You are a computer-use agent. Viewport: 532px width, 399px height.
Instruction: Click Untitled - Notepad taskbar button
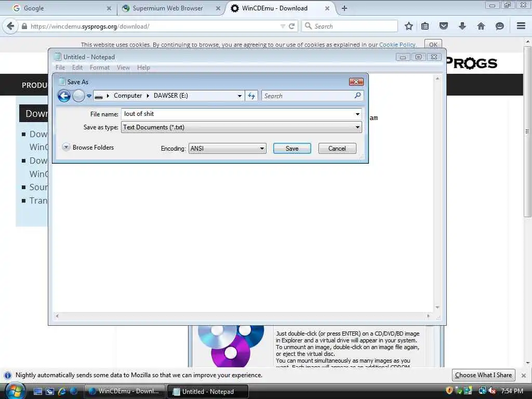208,391
